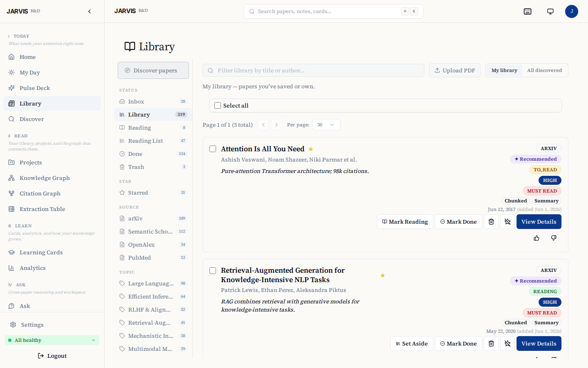This screenshot has height=368, width=588.
Task: Switch to the My library tab
Action: (x=504, y=70)
